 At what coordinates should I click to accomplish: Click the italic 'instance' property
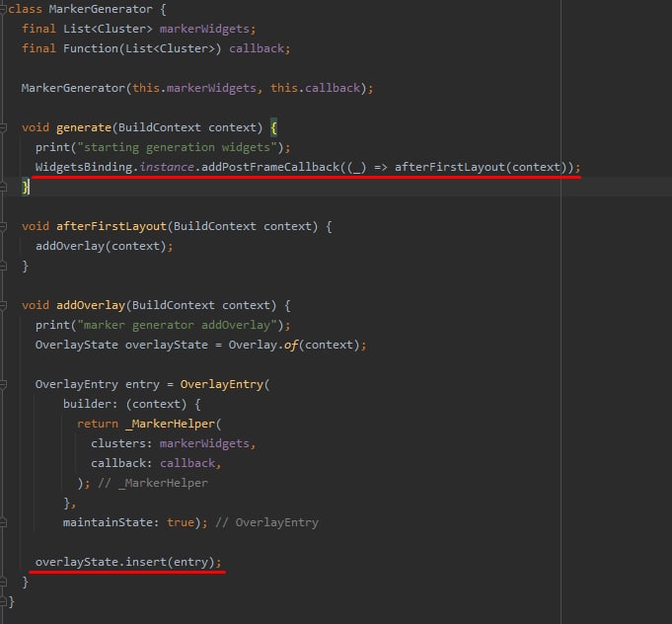point(167,167)
